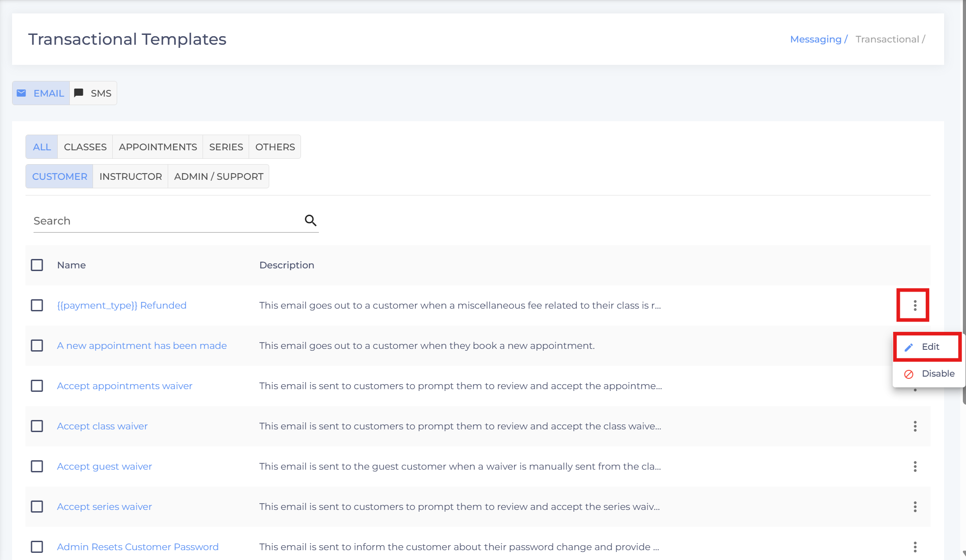This screenshot has height=560, width=966.
Task: Switch to the CLASSES filter tab
Action: coord(85,147)
